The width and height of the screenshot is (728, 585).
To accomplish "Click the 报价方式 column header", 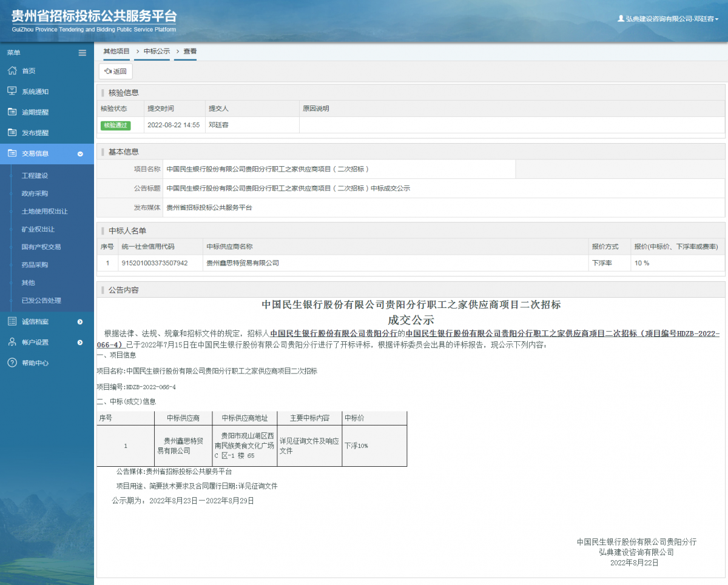I will point(605,247).
